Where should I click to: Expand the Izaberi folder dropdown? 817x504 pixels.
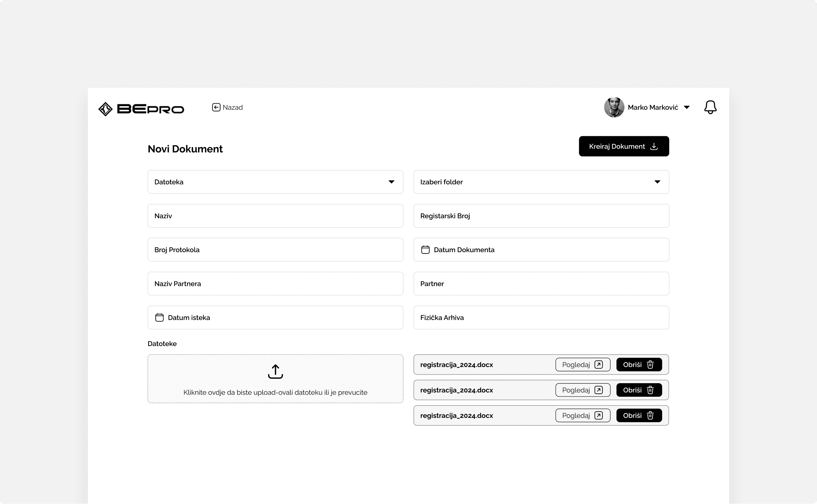point(541,182)
